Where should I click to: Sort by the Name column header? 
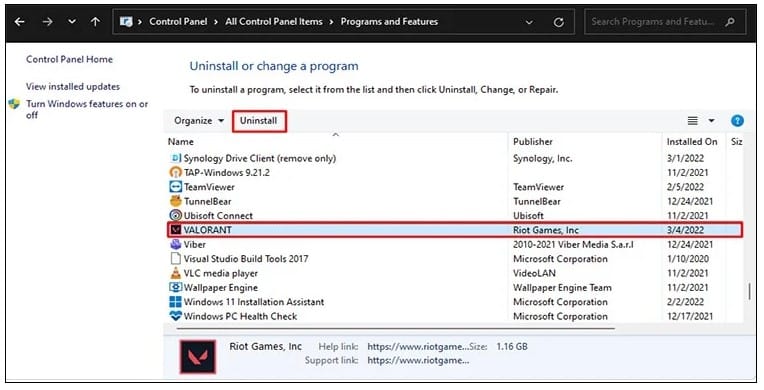pos(181,141)
